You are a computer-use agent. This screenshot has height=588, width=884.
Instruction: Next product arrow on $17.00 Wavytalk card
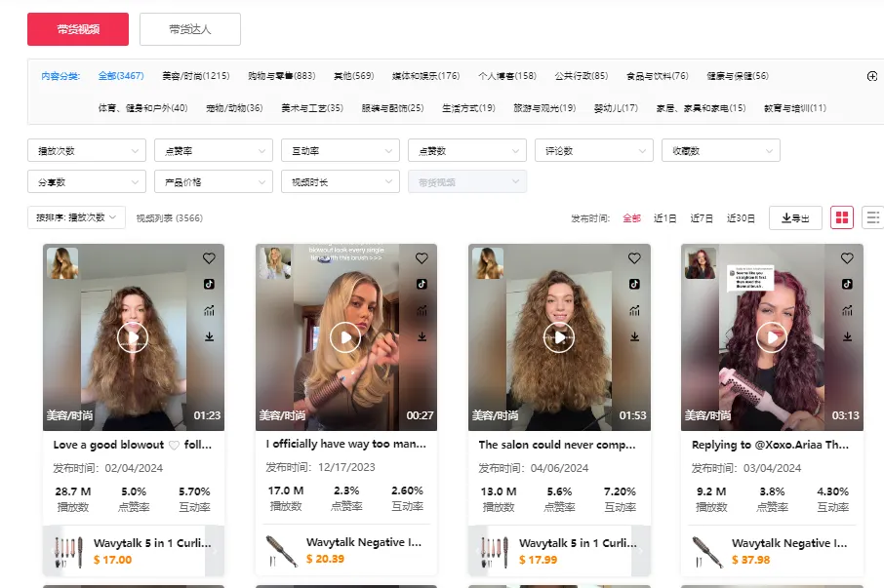(x=215, y=551)
